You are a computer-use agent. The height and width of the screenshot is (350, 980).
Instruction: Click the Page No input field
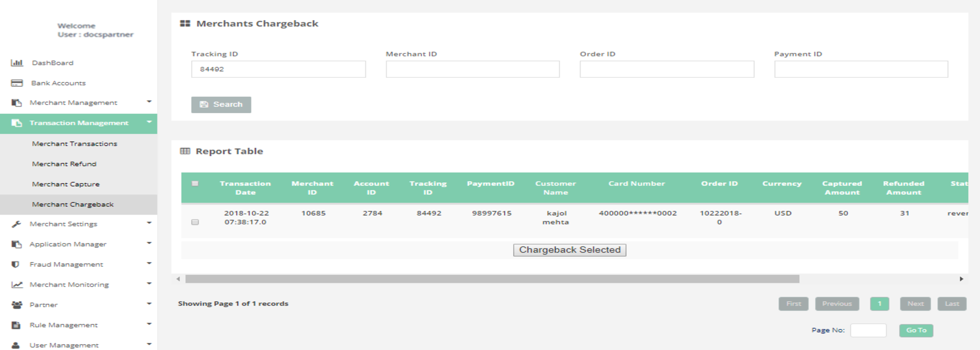tap(868, 330)
